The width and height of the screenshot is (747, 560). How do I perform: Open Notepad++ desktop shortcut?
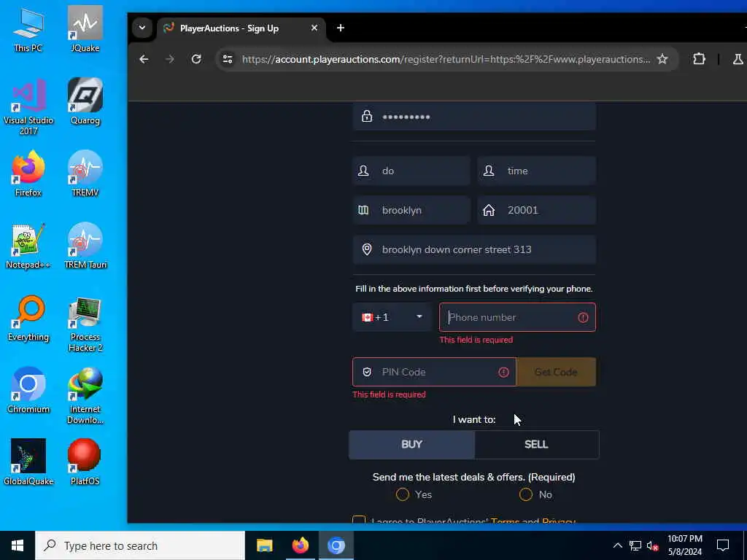point(28,246)
